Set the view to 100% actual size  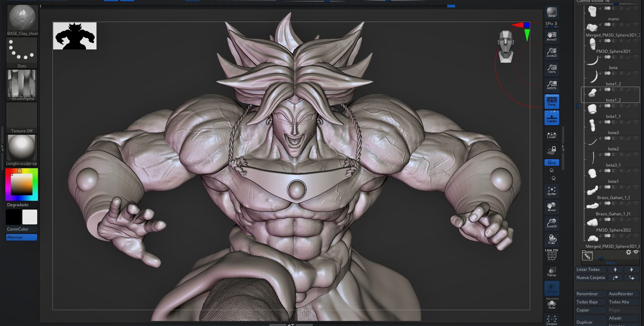(552, 69)
